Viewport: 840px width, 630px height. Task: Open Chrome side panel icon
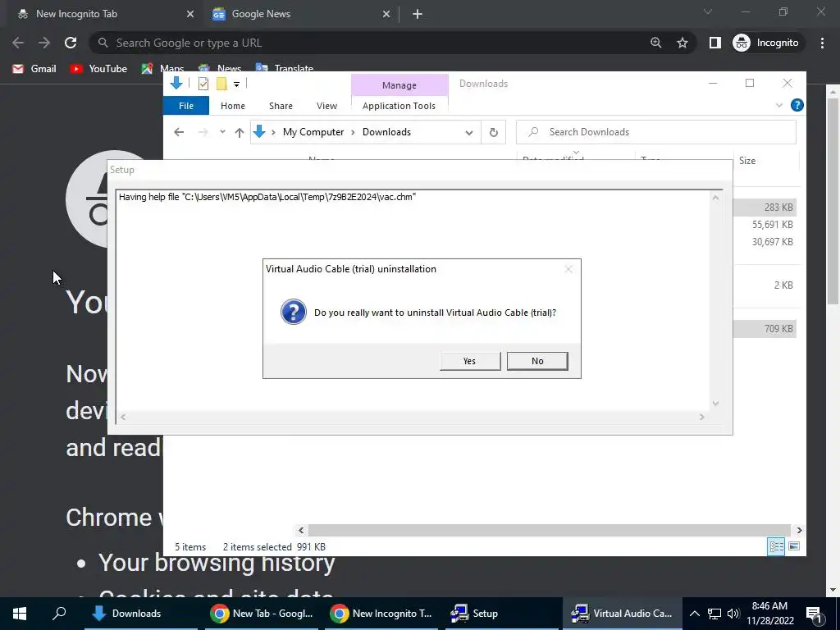(x=715, y=43)
